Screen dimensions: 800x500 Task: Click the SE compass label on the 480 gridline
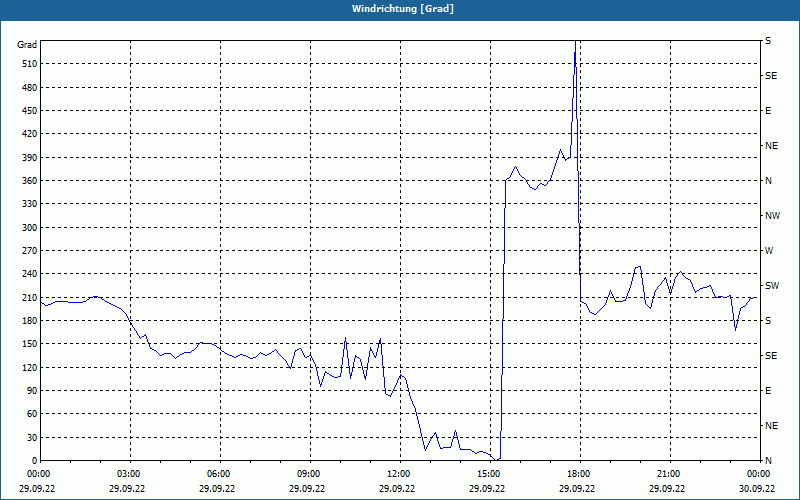[x=771, y=76]
